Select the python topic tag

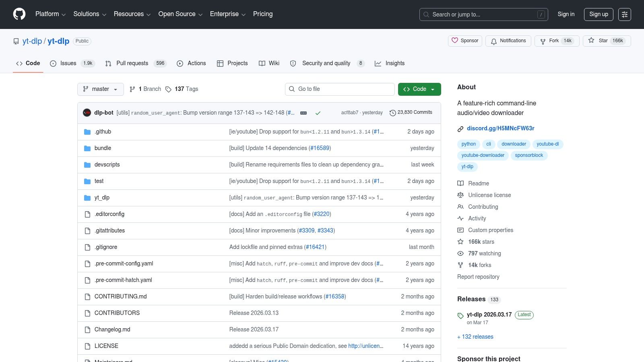(469, 144)
